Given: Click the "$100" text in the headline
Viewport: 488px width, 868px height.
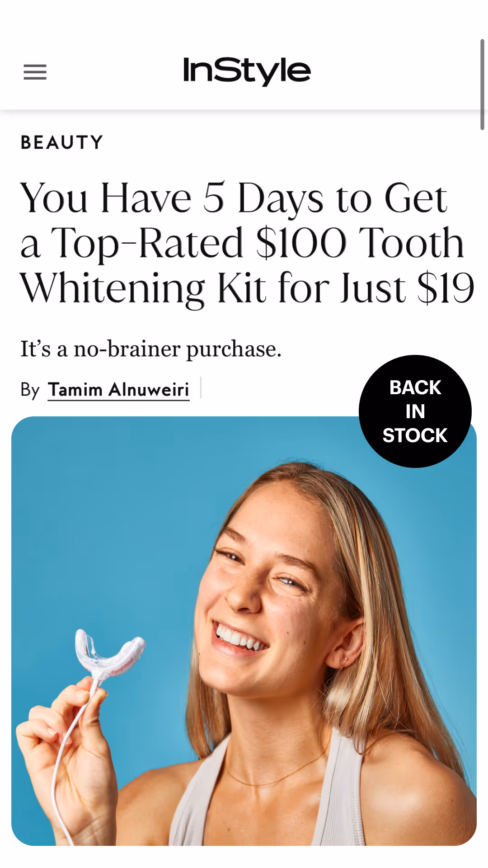Looking at the screenshot, I should [x=301, y=243].
